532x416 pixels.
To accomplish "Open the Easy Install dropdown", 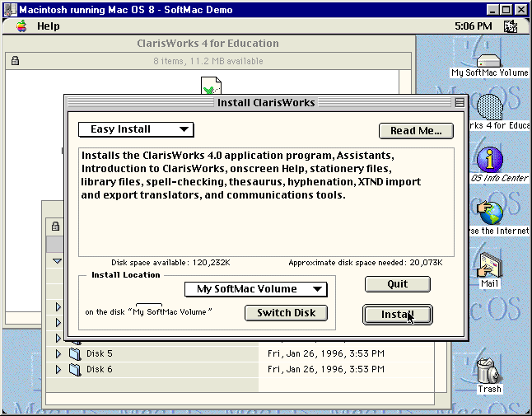I will pyautogui.click(x=136, y=129).
